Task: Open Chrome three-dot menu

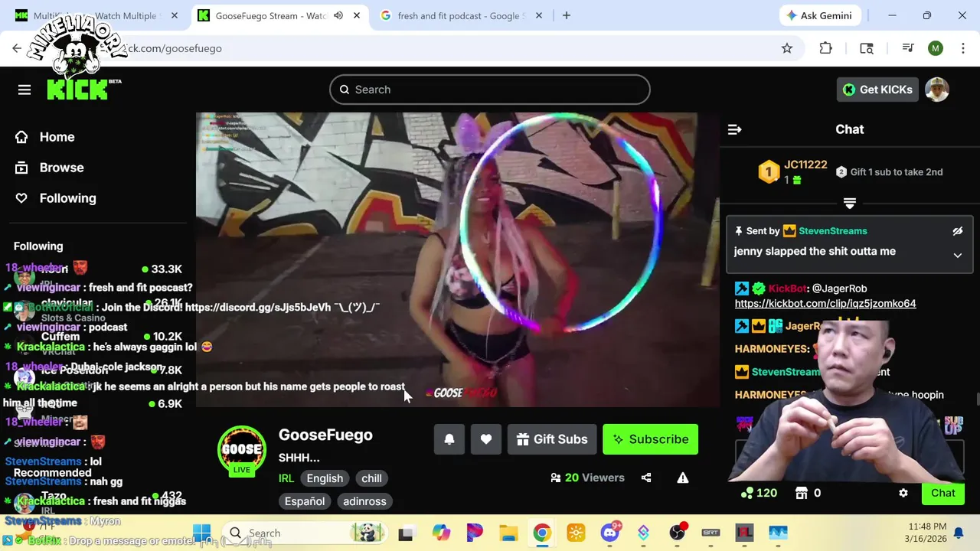Action: click(962, 48)
